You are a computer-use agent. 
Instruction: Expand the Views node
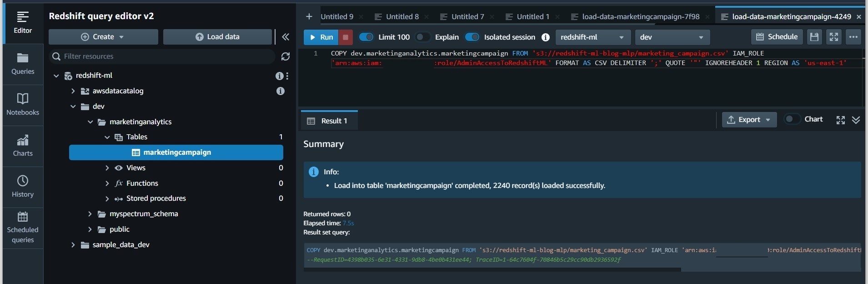pos(107,168)
